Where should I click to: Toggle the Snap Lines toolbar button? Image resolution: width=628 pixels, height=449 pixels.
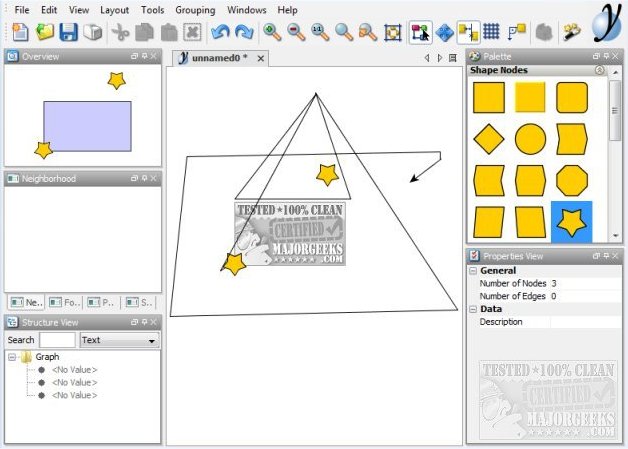468,32
